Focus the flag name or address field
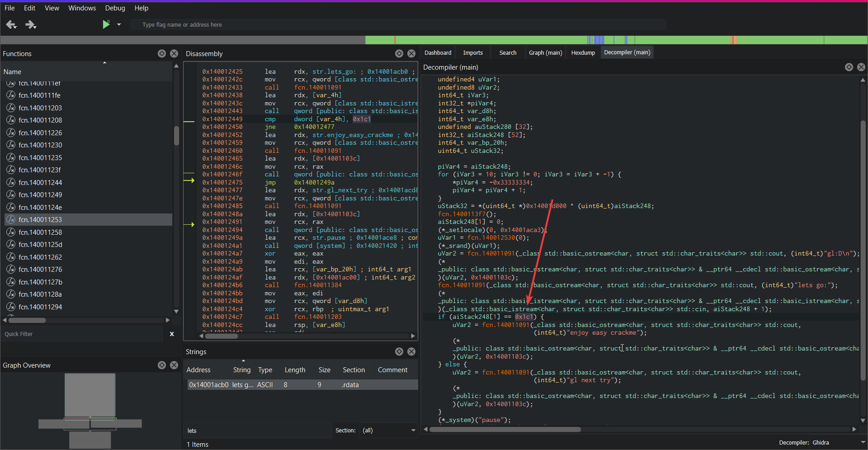The width and height of the screenshot is (868, 450). (398, 25)
